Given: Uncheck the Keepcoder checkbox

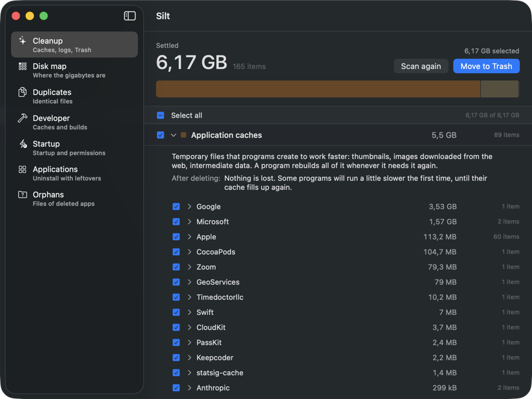Looking at the screenshot, I should point(176,358).
